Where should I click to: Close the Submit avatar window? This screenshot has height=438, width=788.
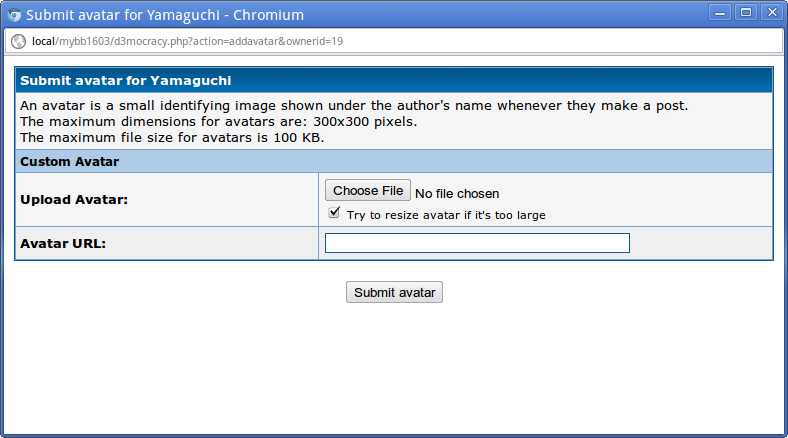click(x=771, y=13)
